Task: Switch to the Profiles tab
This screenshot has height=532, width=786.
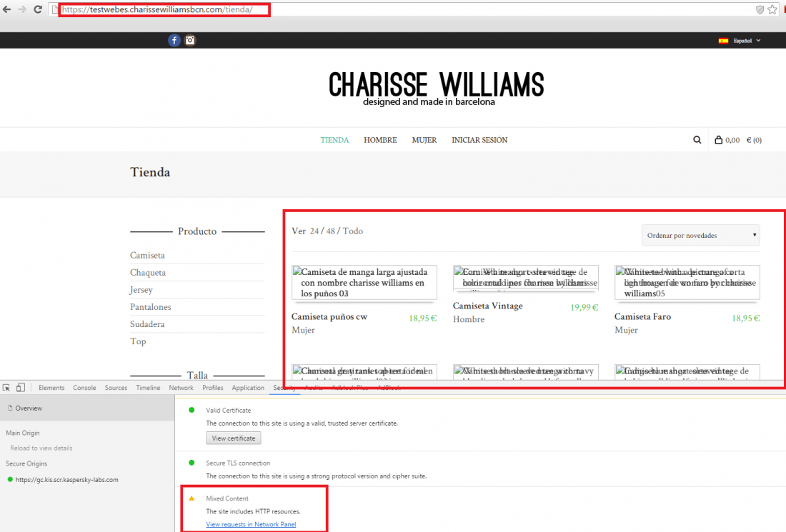Action: 212,388
